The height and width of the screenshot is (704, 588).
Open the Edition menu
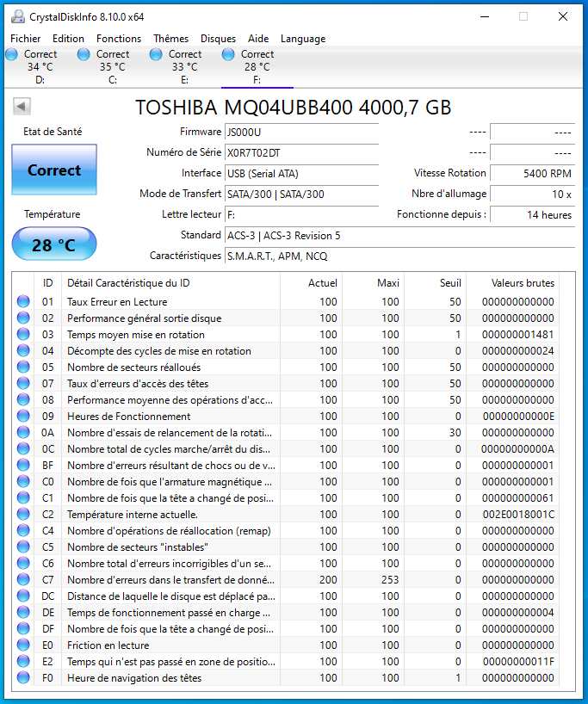68,39
